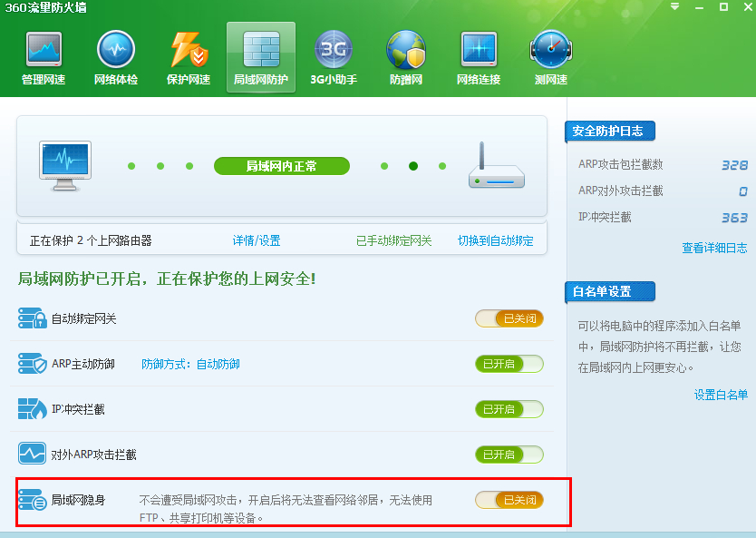
Task: Open the 测网速 speed gauge icon
Action: pos(550,58)
